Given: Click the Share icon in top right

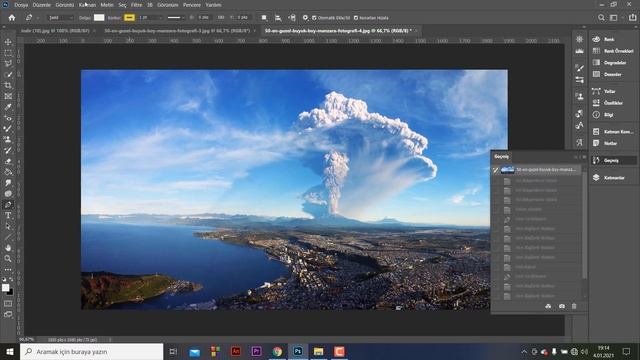Looking at the screenshot, I should pyautogui.click(x=632, y=18).
